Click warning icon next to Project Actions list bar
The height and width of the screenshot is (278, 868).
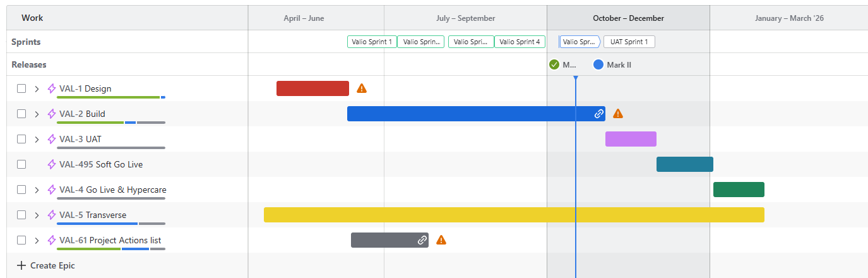tap(441, 240)
